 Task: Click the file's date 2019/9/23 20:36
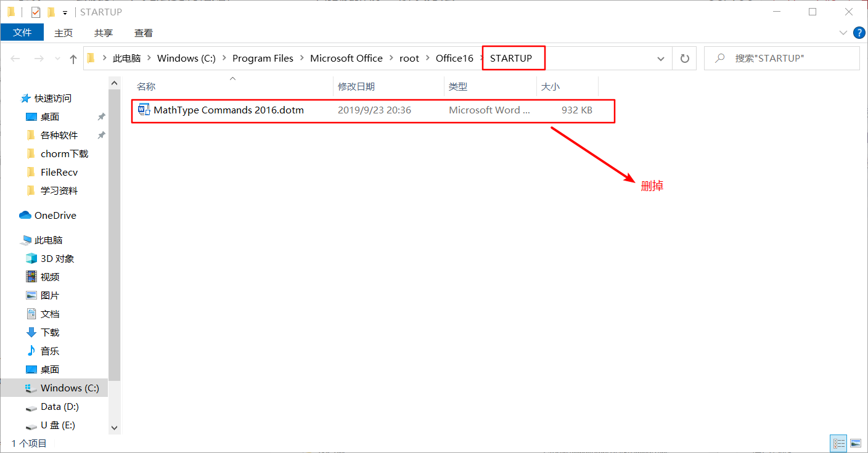point(374,110)
